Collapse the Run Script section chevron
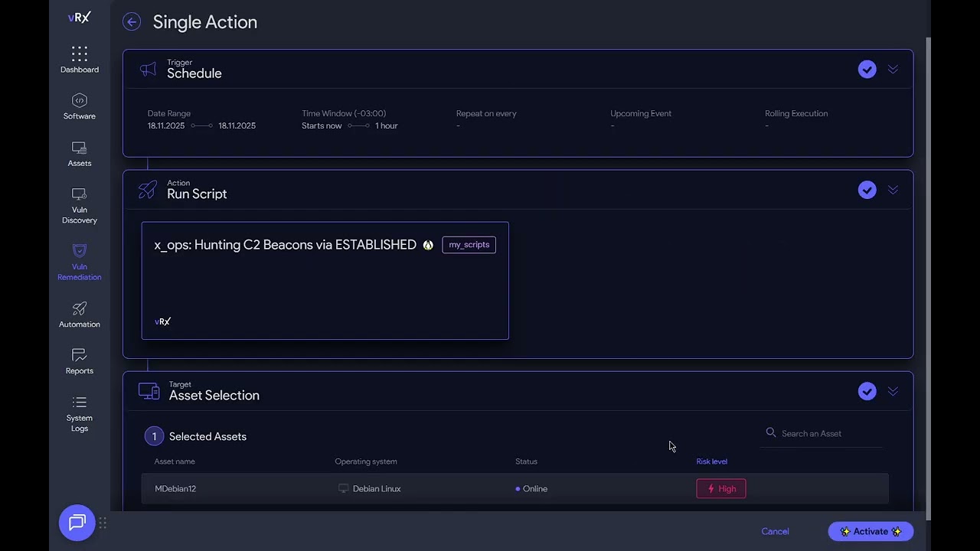Viewport: 980px width, 551px height. (893, 190)
